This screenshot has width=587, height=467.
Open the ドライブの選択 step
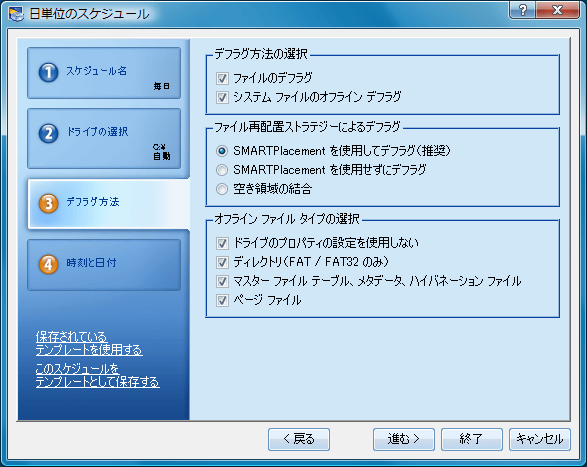click(x=104, y=139)
